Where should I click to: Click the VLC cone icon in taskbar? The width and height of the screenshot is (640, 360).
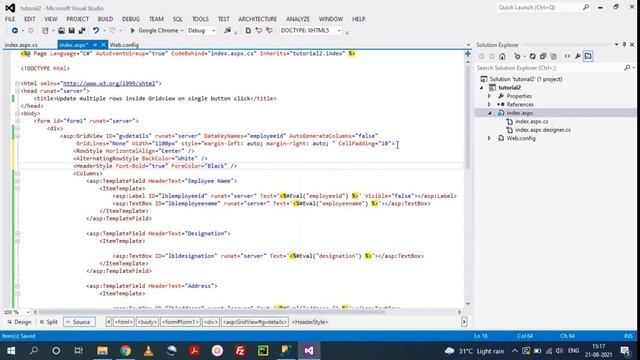149,351
